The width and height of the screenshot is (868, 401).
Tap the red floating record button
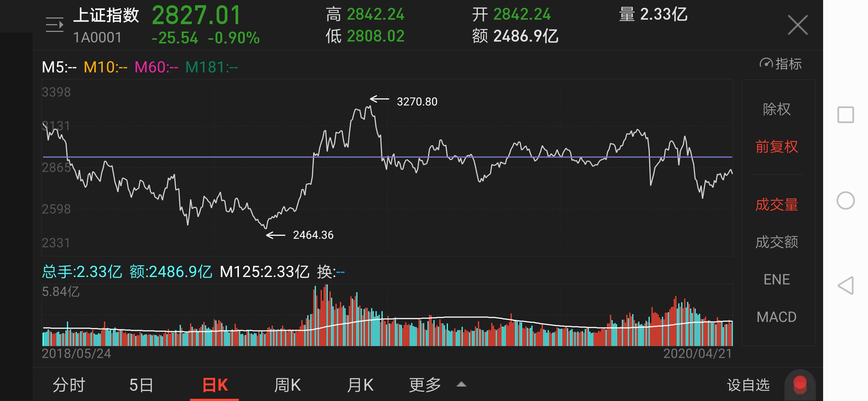(800, 385)
